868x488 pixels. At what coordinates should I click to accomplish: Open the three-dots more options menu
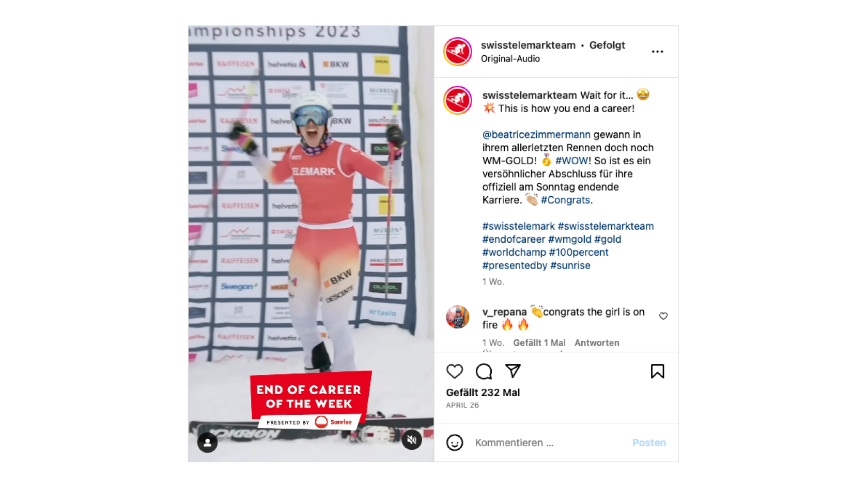pyautogui.click(x=657, y=52)
